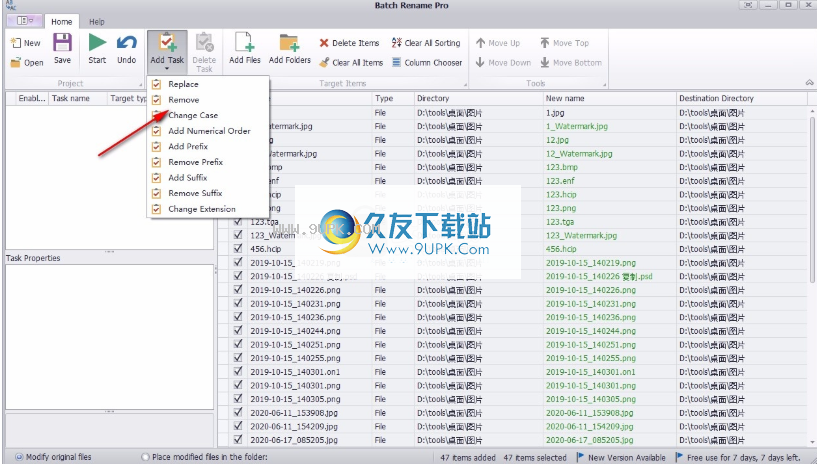Toggle checkbox for 2019-10-15_140231.png
Screen dimensions: 817x464
(x=238, y=303)
